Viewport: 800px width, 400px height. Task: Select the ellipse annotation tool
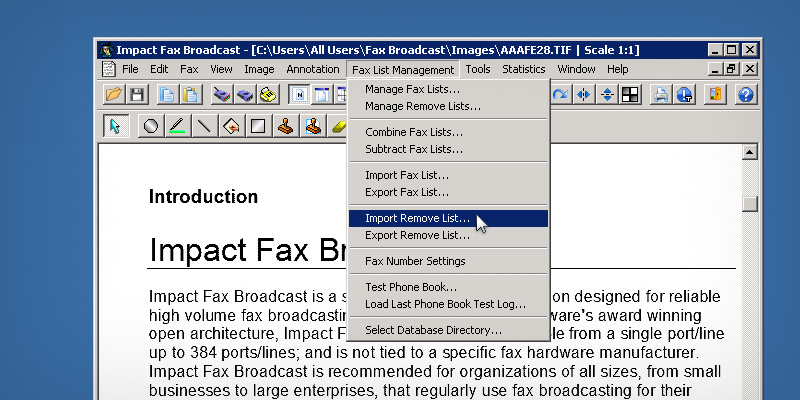click(151, 127)
